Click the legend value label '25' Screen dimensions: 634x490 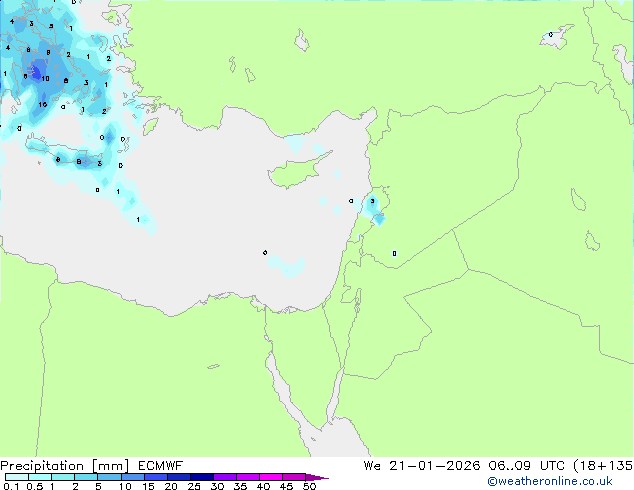tap(194, 486)
